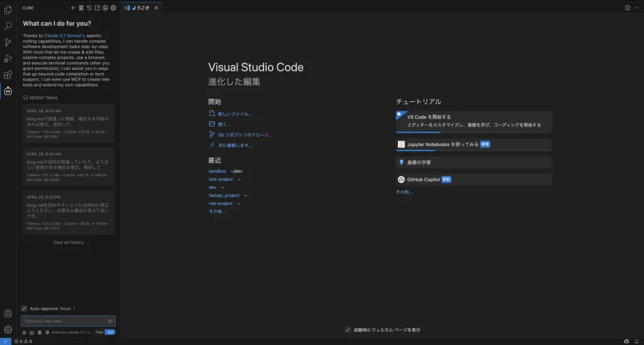The height and width of the screenshot is (345, 644).
Task: Open Cline account icon in header
Action: [x=106, y=8]
